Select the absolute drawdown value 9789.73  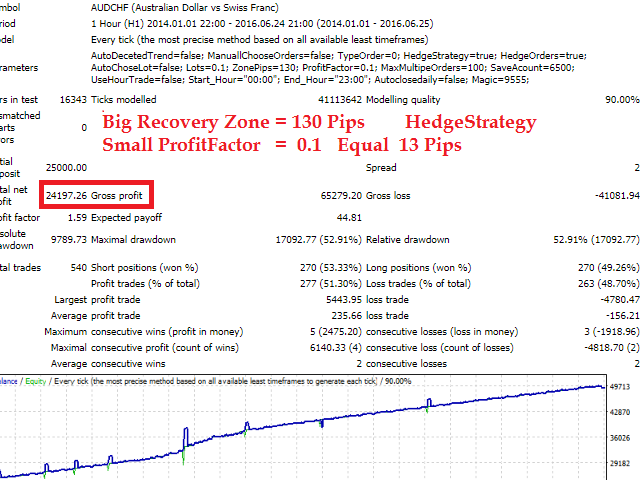click(x=69, y=240)
